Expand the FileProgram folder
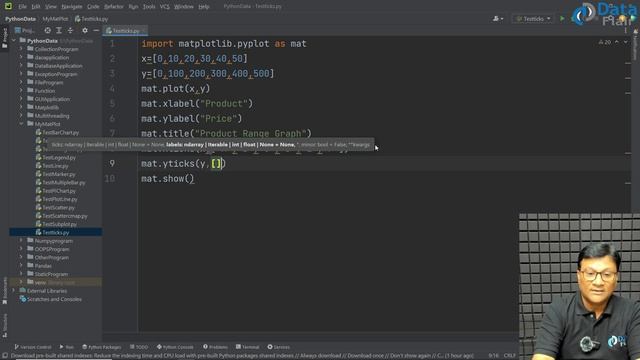 [21, 82]
